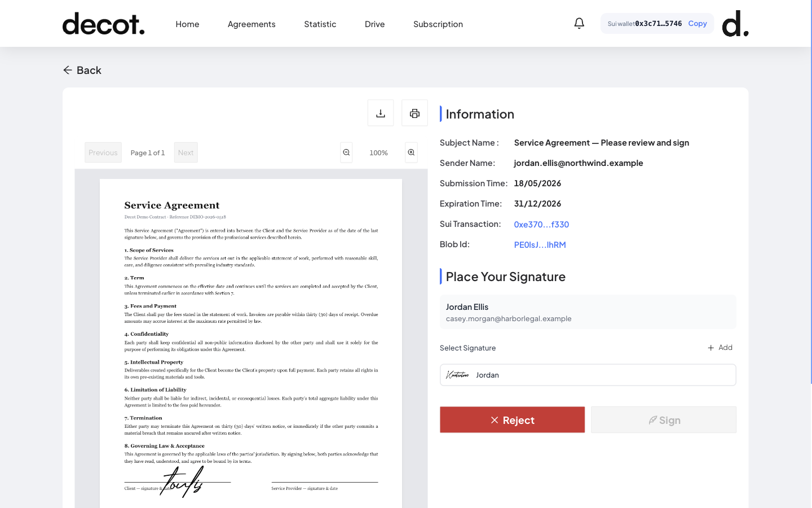
Task: Go back using the Back arrow
Action: tap(82, 70)
